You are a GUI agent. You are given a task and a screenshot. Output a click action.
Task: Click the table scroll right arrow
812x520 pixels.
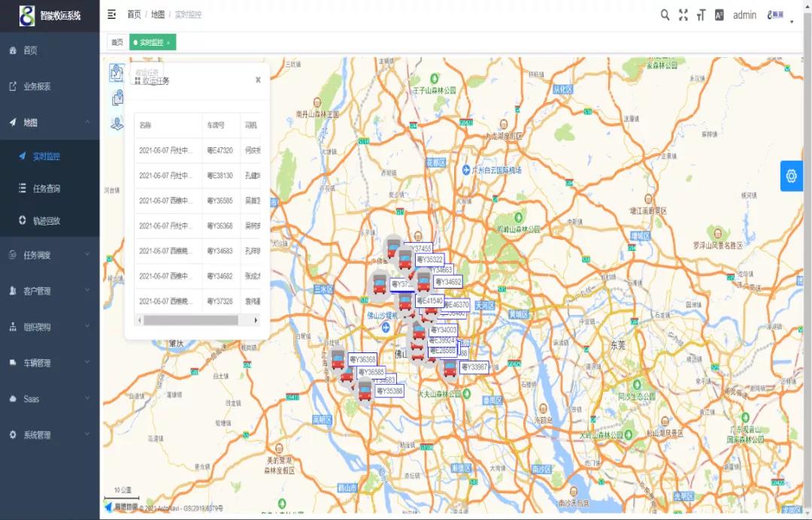tap(256, 320)
